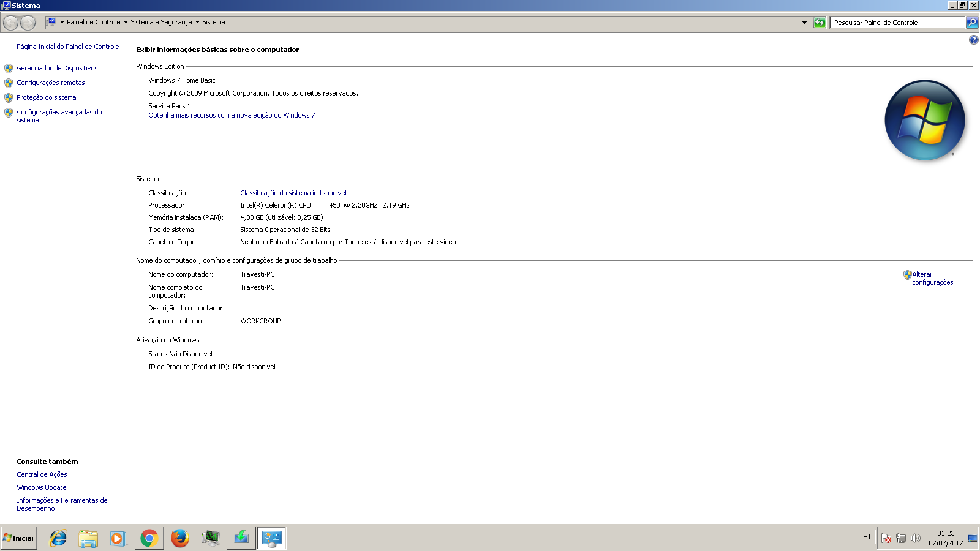The image size is (980, 551).
Task: Click the Iniciar start button
Action: coord(19,538)
